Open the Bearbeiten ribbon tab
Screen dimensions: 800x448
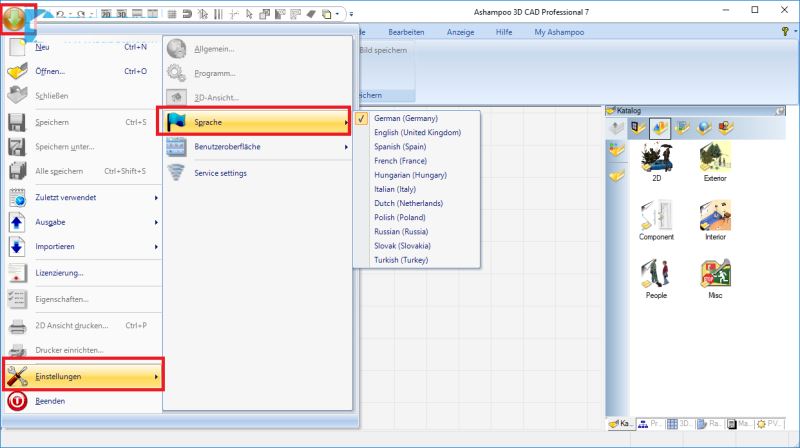pyautogui.click(x=406, y=32)
